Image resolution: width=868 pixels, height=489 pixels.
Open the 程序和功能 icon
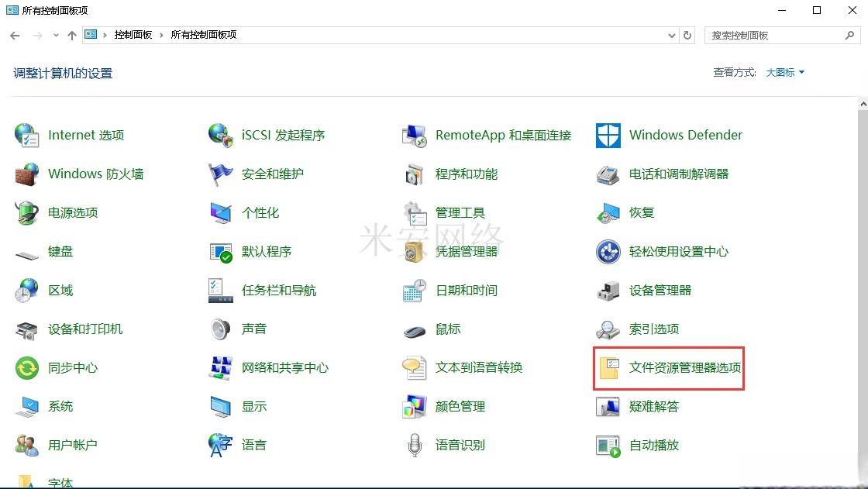point(414,174)
